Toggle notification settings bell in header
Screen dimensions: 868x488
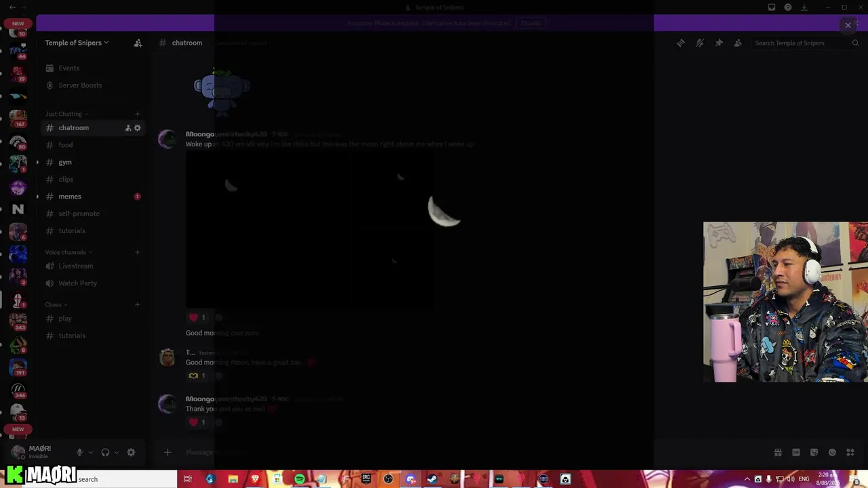700,43
